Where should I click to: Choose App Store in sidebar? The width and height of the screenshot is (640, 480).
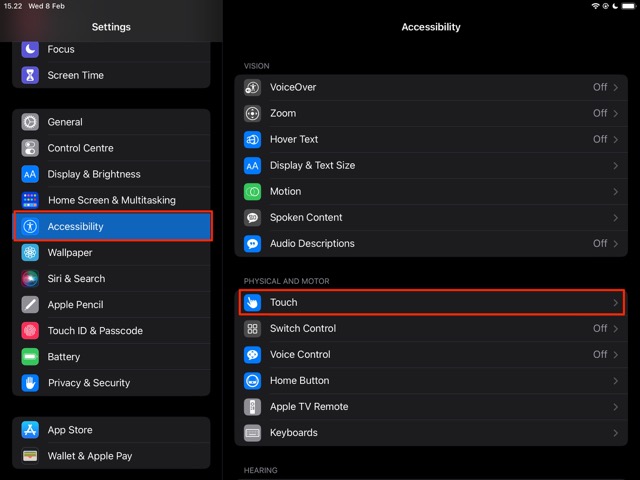[x=70, y=430]
